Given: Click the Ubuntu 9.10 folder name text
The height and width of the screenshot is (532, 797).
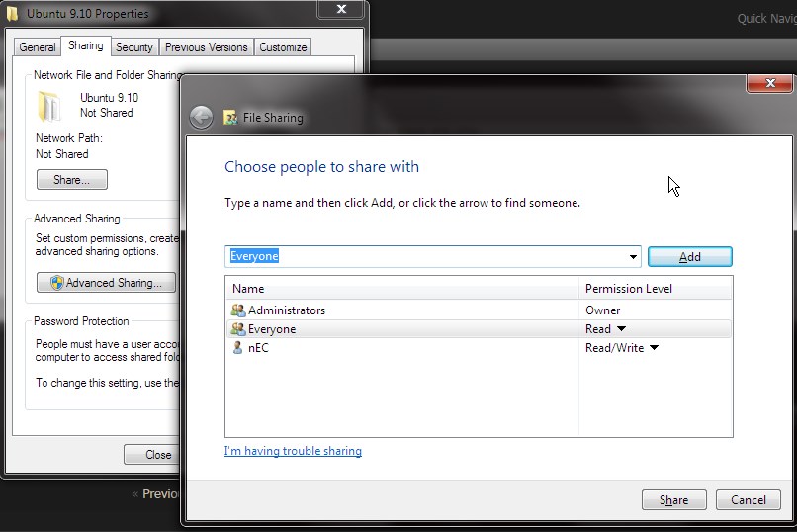Looking at the screenshot, I should coord(109,97).
